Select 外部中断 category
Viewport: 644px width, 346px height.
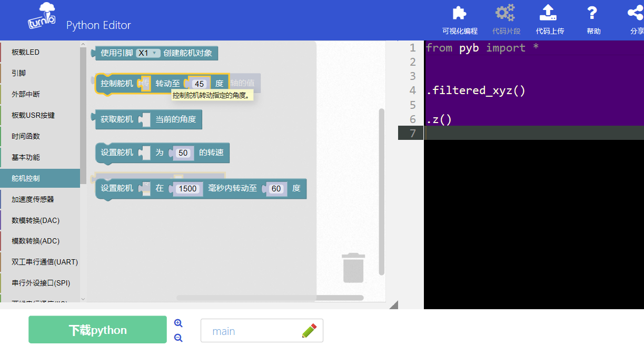[x=40, y=94]
